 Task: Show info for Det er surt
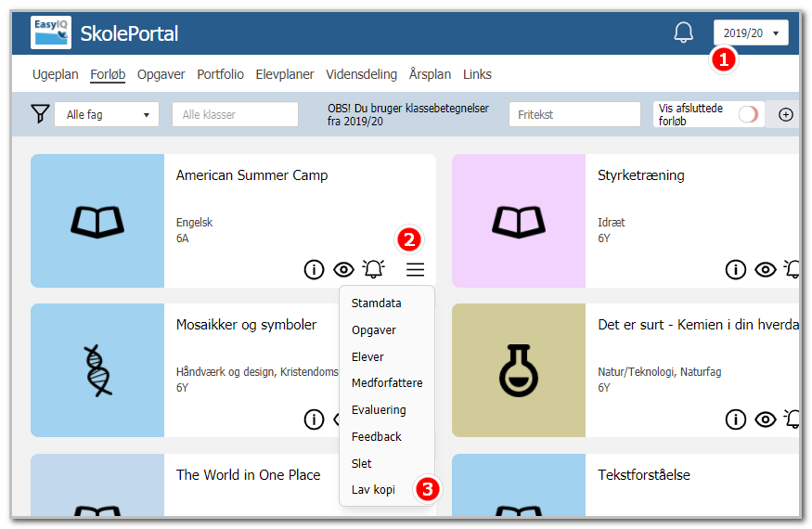tap(735, 419)
